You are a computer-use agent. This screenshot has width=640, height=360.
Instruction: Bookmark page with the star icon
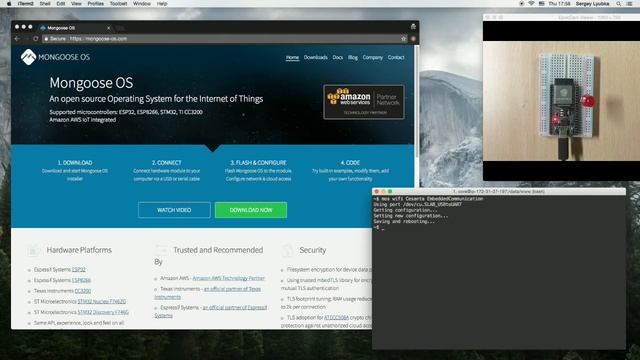pos(404,39)
